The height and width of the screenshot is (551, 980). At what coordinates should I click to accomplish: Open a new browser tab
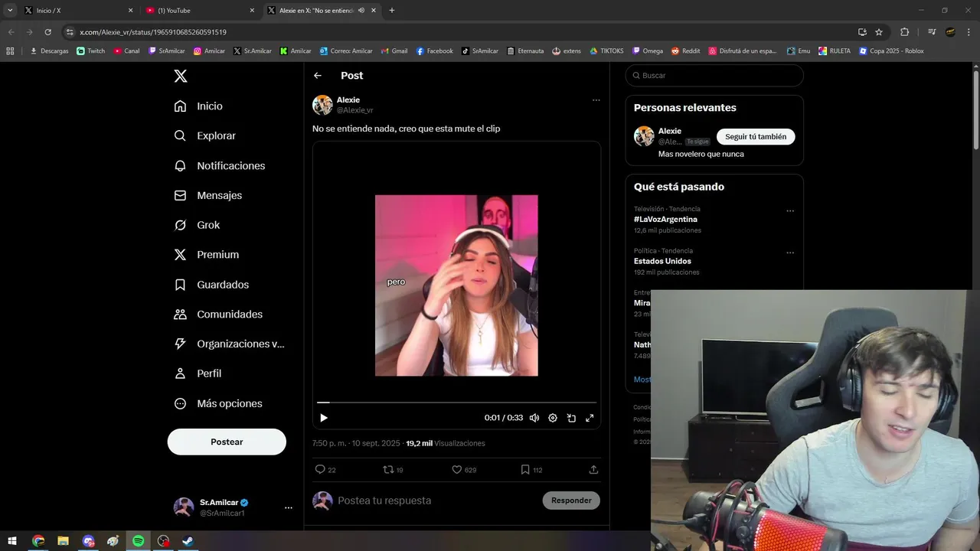click(392, 11)
